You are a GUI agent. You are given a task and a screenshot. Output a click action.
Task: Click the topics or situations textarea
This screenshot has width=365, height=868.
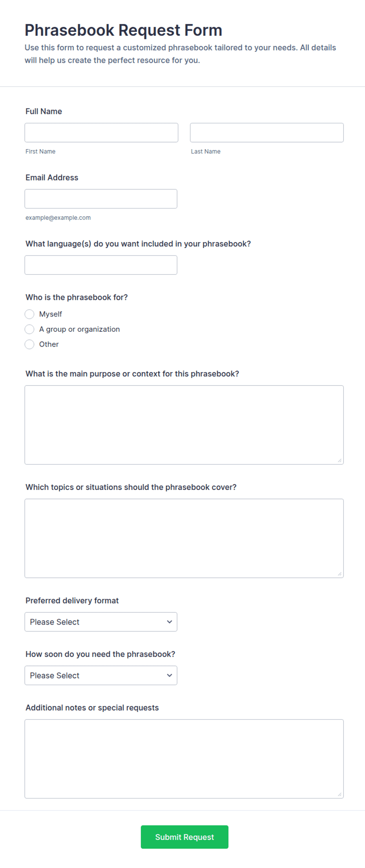pos(184,538)
